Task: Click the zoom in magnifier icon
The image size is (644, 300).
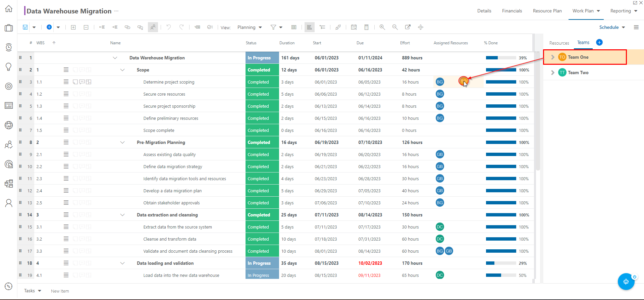Action: 382,27
